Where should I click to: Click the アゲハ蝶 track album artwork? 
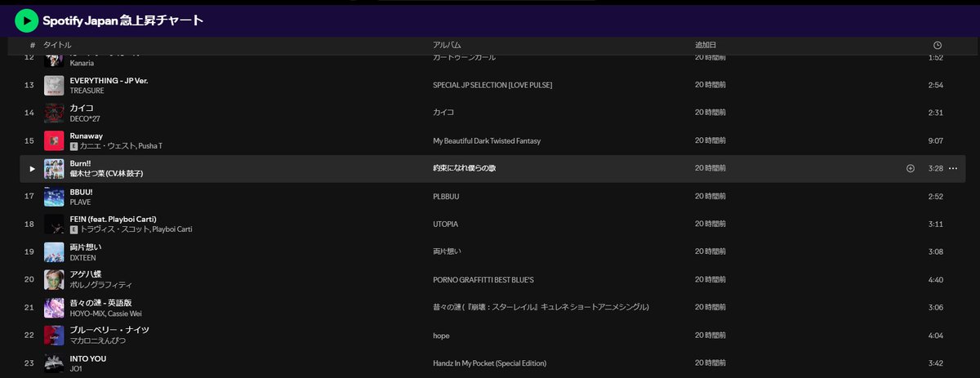pyautogui.click(x=54, y=280)
